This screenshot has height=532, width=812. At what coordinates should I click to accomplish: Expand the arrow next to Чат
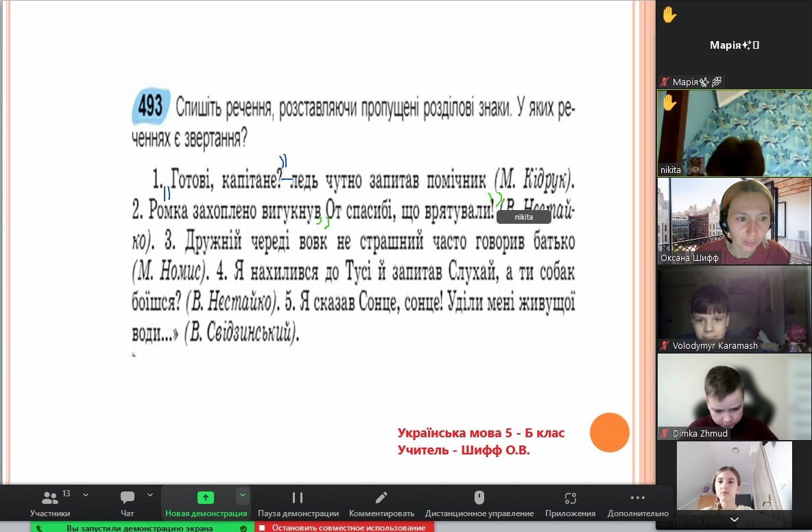tap(150, 494)
